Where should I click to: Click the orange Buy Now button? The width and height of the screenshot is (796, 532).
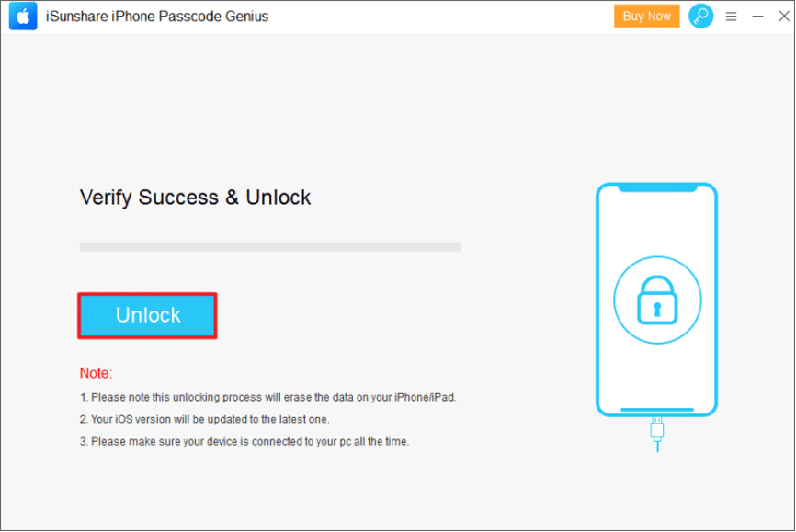point(646,16)
